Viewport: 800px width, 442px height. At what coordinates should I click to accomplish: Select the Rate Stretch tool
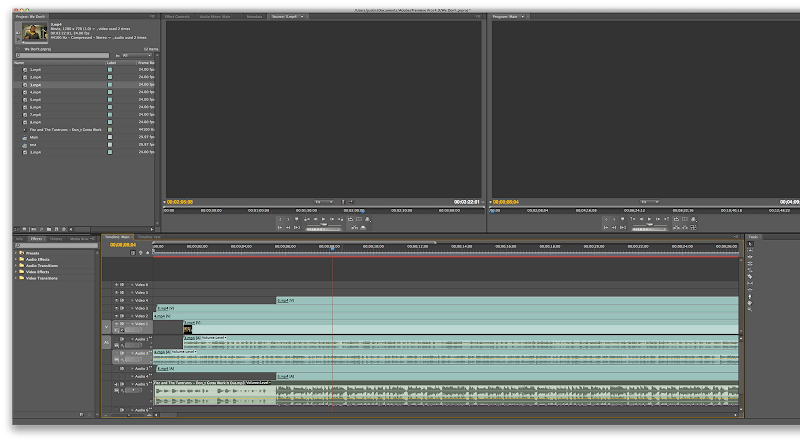pyautogui.click(x=750, y=270)
